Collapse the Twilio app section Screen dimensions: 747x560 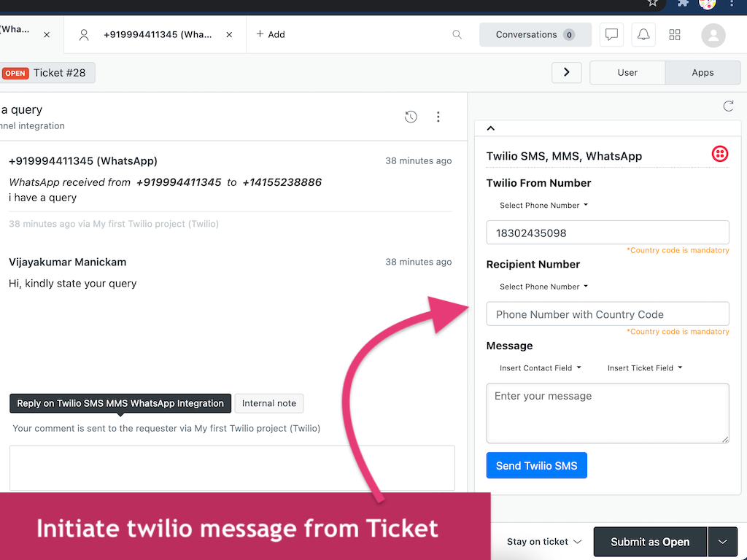click(x=491, y=128)
